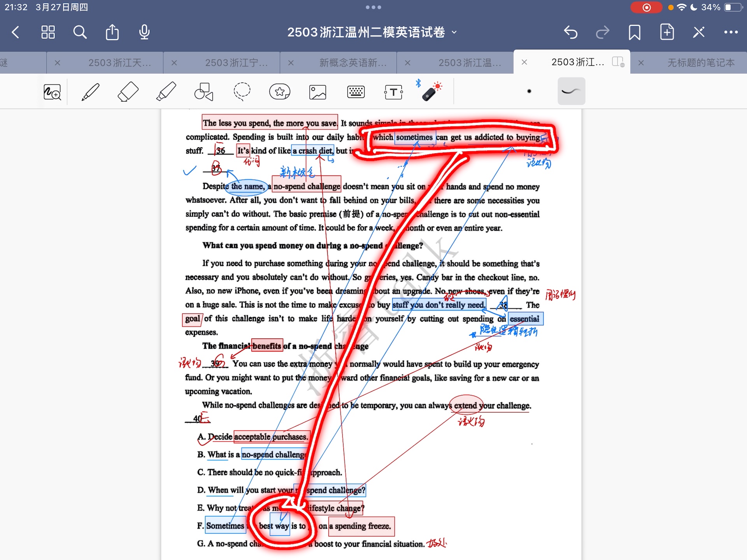Select the Lasso tool

242,92
